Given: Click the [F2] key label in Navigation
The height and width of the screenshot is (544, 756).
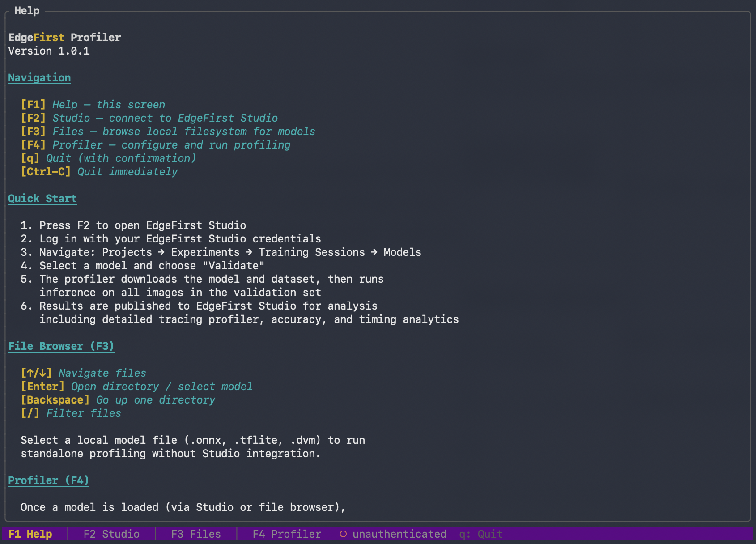Looking at the screenshot, I should (x=34, y=118).
